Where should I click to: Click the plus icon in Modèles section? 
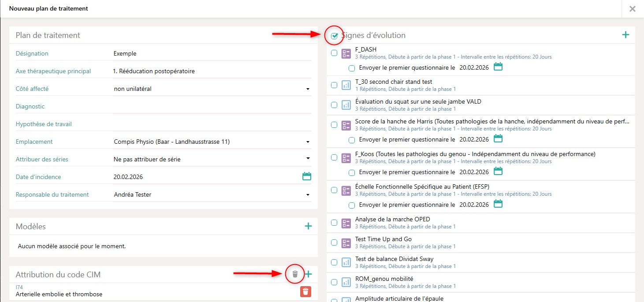coord(308,226)
